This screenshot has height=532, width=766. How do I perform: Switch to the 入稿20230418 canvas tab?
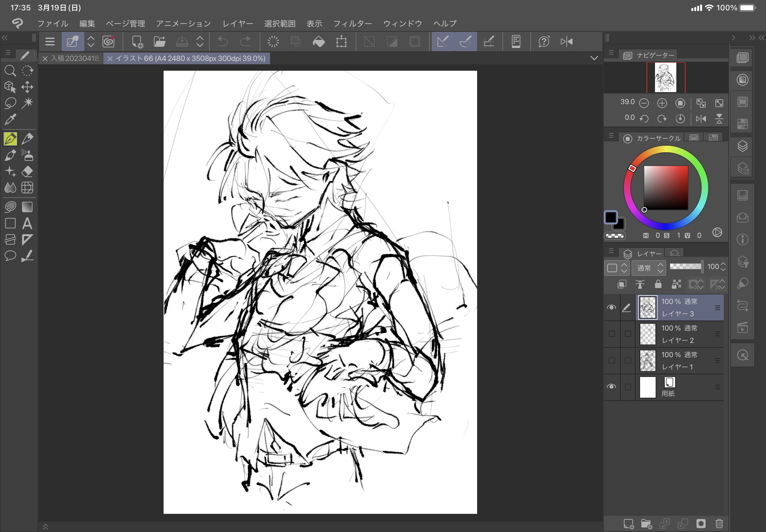point(75,59)
